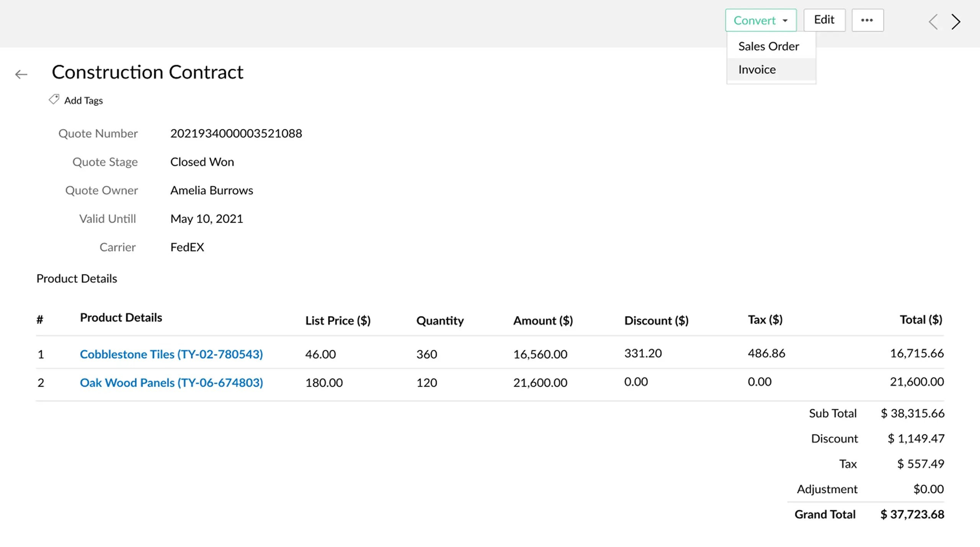Viewport: 980px width, 547px height.
Task: Click the Grand Total label
Action: [x=825, y=514]
